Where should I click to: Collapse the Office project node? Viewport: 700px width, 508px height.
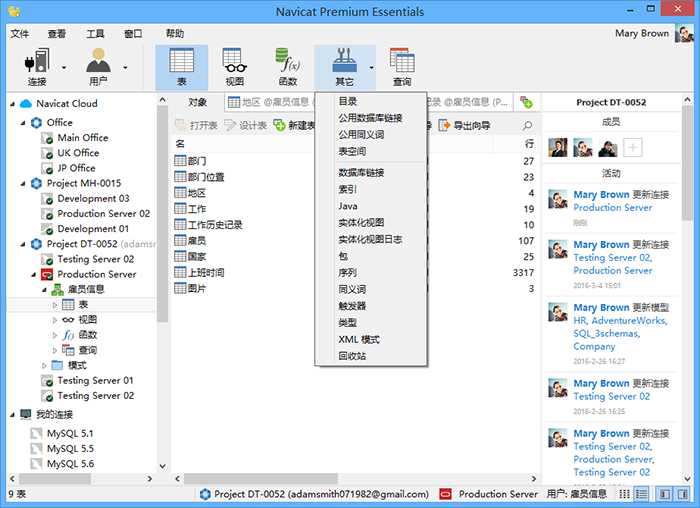click(x=23, y=123)
